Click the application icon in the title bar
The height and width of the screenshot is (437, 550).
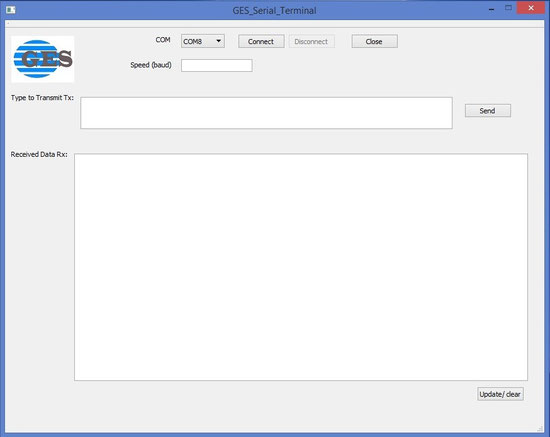point(11,10)
